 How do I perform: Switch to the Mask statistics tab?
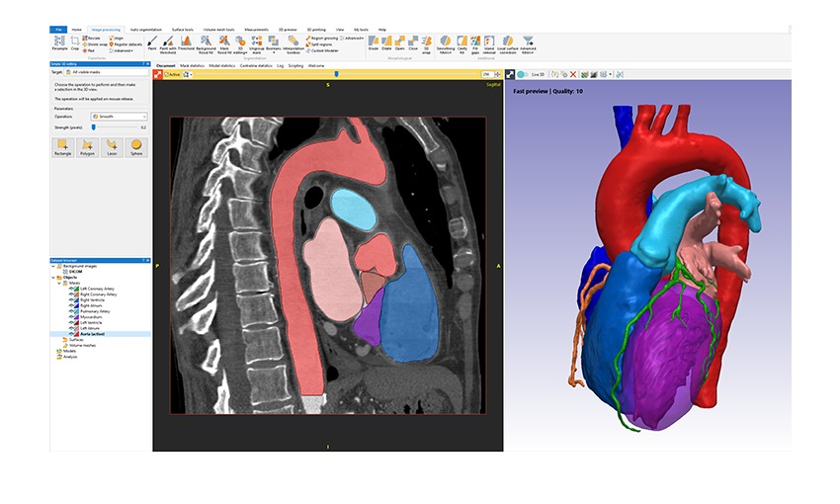(192, 64)
